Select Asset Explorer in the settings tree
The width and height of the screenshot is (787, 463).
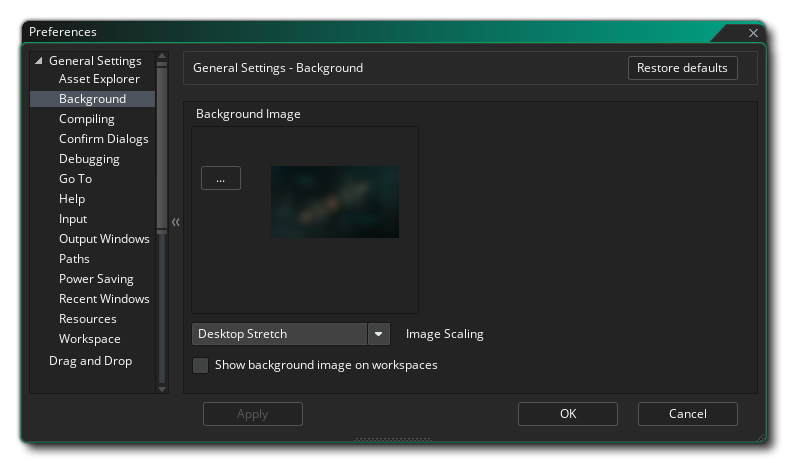click(99, 79)
